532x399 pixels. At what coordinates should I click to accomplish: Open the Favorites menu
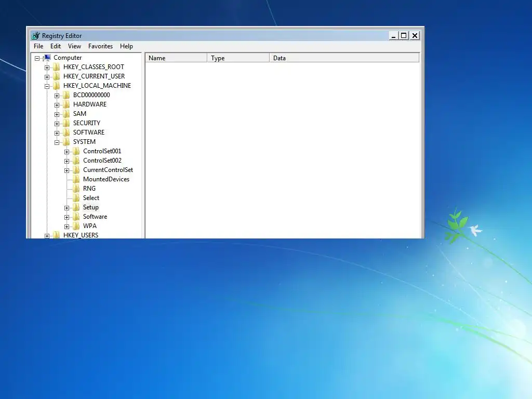tap(100, 46)
